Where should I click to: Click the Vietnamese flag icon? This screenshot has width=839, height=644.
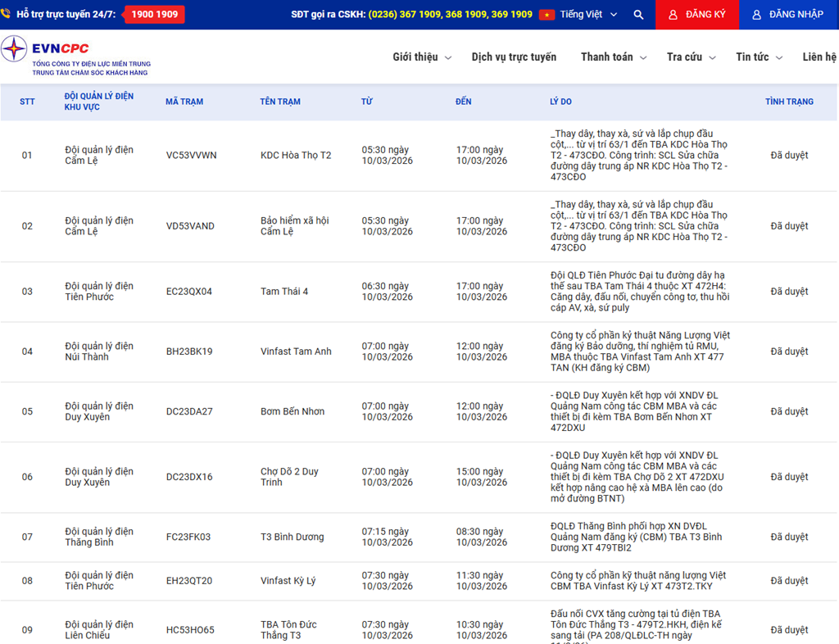(546, 15)
